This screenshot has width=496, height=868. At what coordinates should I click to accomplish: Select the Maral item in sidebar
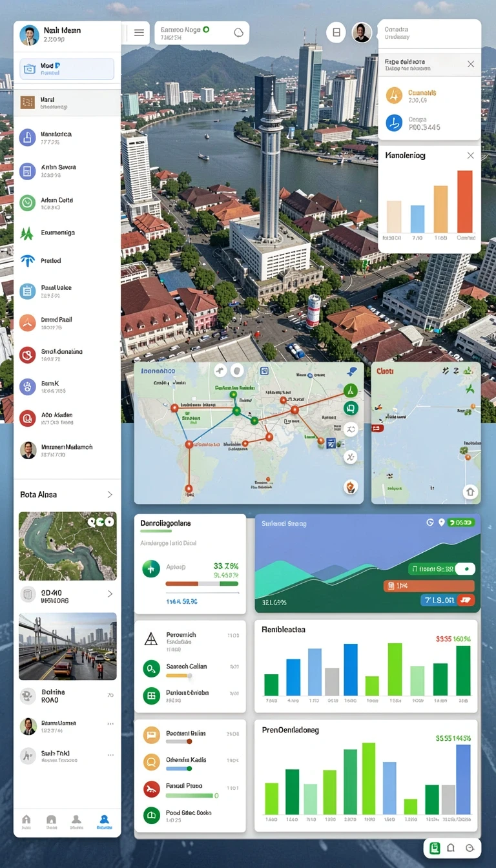point(67,103)
